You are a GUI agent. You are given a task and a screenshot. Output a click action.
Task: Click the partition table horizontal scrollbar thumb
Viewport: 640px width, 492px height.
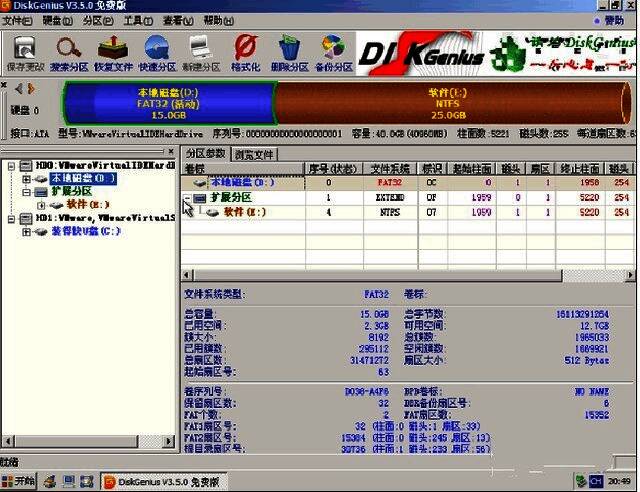(377, 275)
